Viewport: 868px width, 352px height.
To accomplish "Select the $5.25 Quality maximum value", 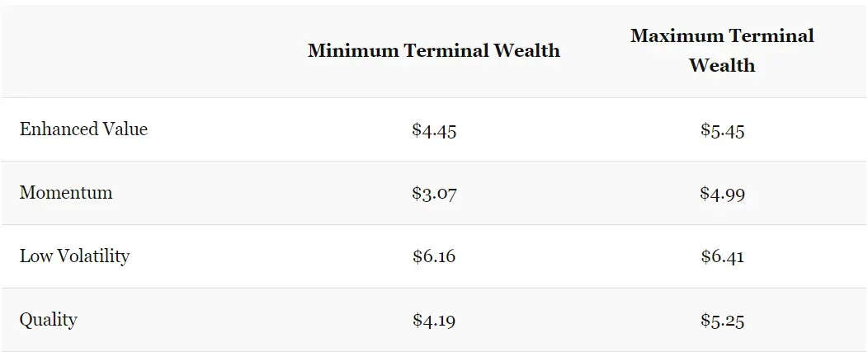I will pyautogui.click(x=722, y=321).
